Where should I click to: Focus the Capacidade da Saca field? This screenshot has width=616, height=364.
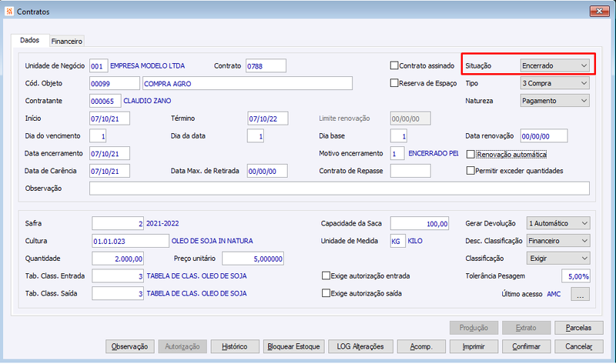(x=420, y=223)
